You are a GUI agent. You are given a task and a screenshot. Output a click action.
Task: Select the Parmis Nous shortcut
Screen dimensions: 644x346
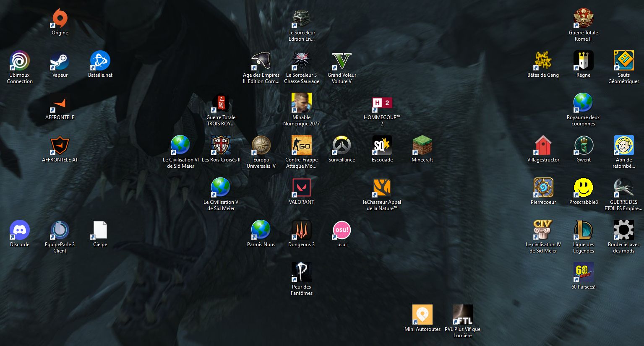[261, 230]
